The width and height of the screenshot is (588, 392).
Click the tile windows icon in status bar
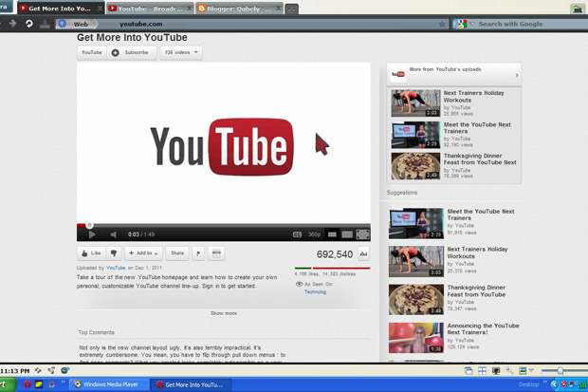(x=482, y=371)
